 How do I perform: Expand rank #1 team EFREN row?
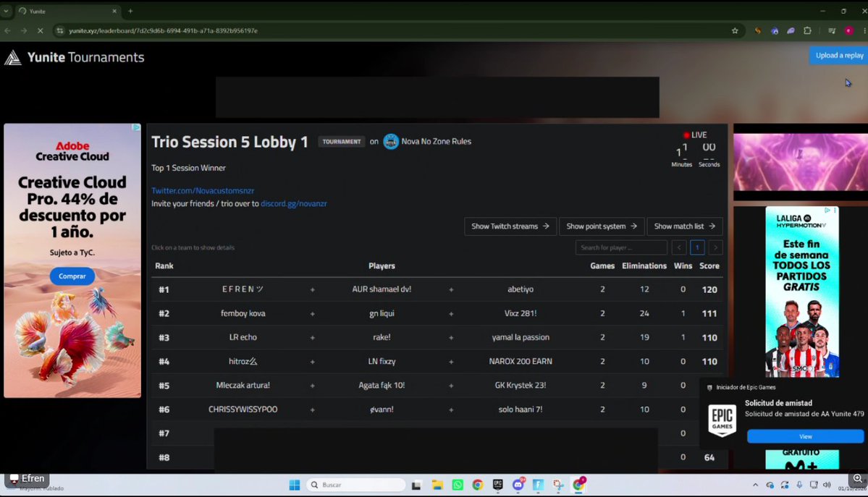pyautogui.click(x=437, y=289)
